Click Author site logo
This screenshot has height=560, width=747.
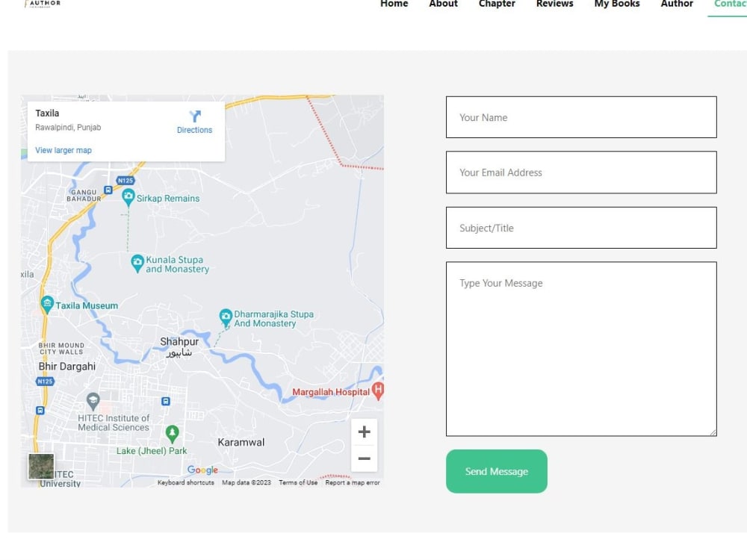click(x=43, y=4)
